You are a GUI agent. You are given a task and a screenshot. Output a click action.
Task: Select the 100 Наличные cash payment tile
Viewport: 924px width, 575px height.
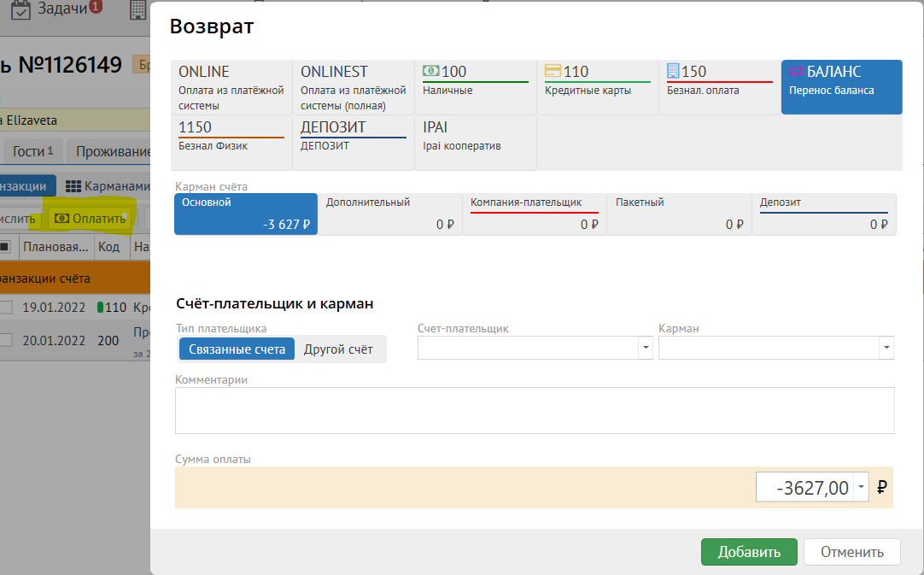(476, 87)
